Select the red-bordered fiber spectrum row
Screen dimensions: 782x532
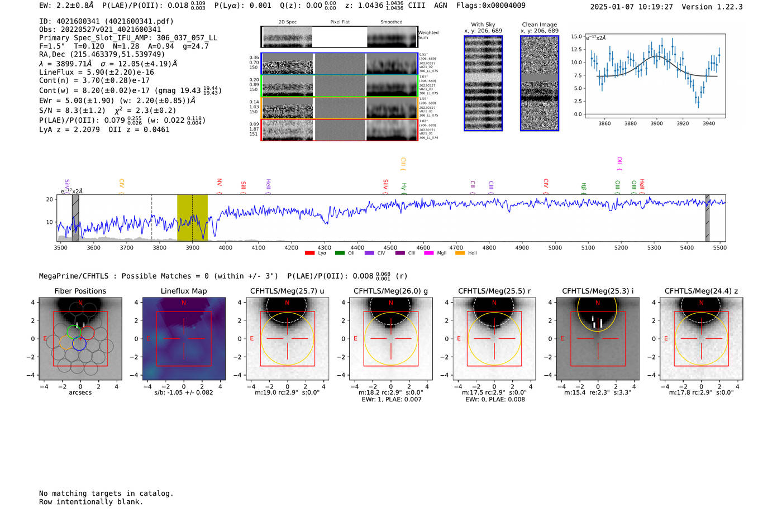[x=340, y=130]
